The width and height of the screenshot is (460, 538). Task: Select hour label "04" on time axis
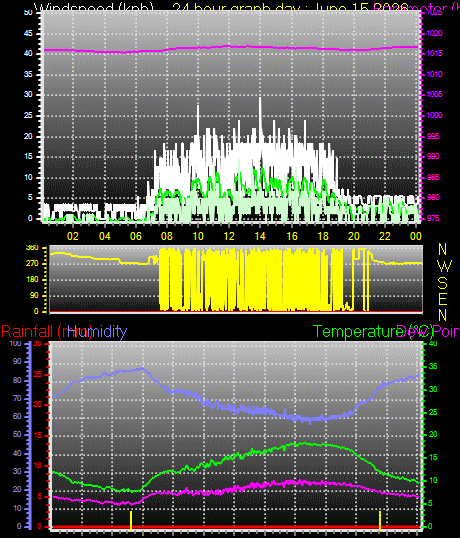coord(105,236)
